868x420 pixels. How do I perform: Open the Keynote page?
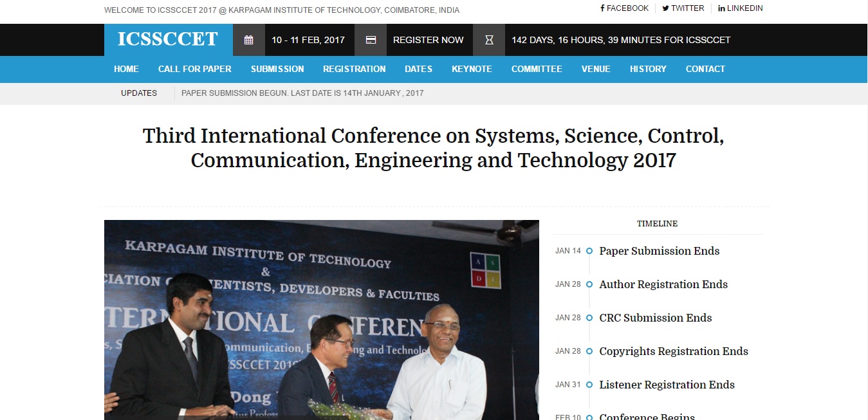pos(472,69)
